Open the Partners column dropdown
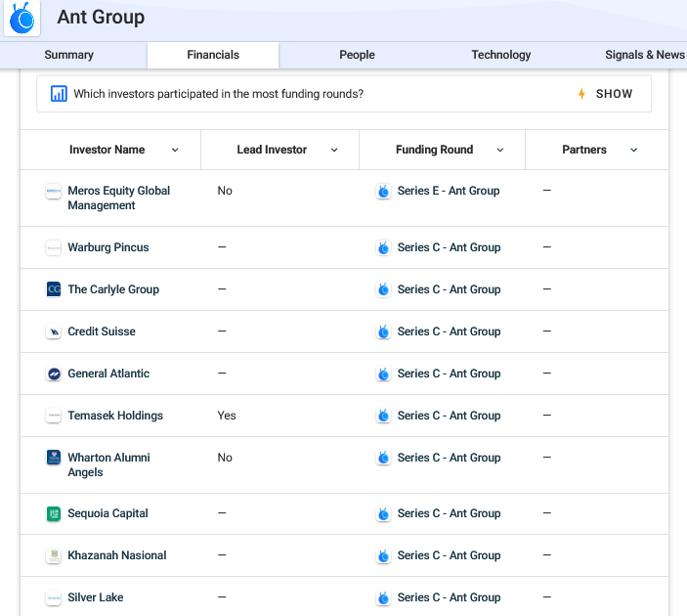This screenshot has width=687, height=616. coord(633,150)
